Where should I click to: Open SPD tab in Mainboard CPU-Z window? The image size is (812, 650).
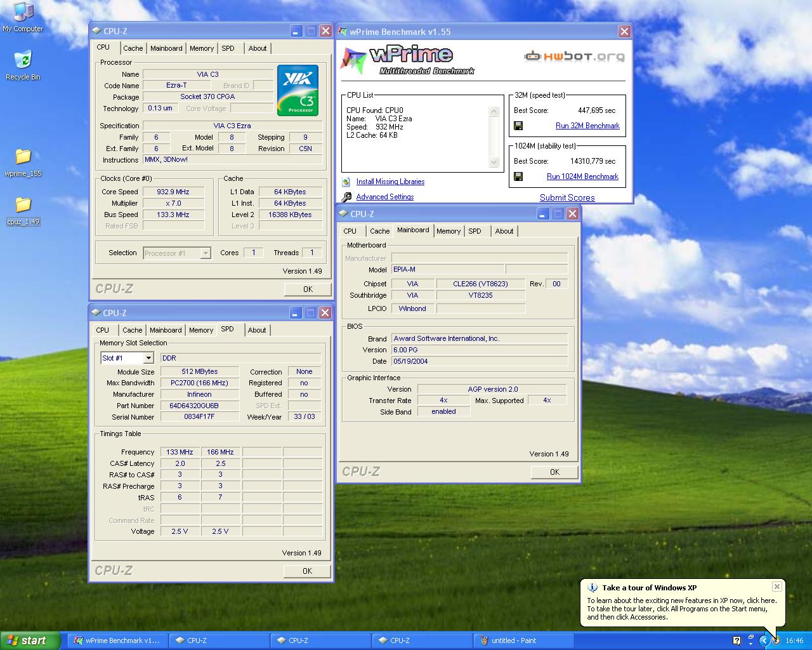click(475, 231)
